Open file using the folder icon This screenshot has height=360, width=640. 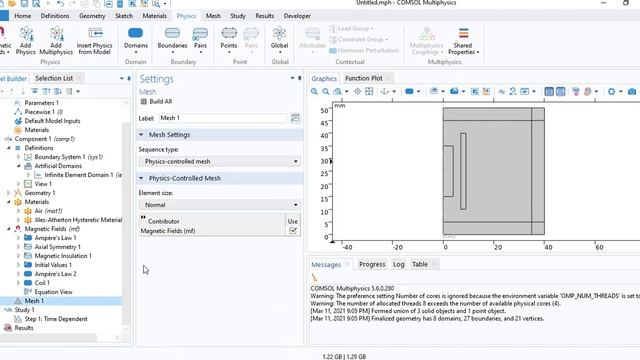(x=12, y=4)
